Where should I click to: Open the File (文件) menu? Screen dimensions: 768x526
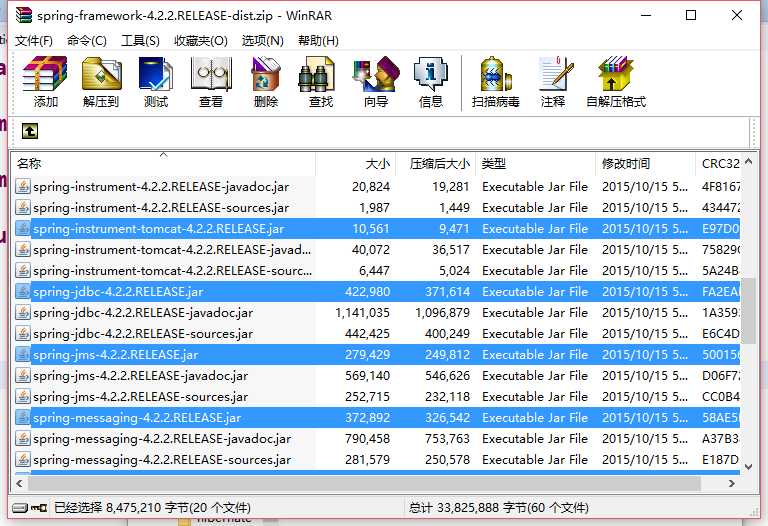(x=34, y=41)
